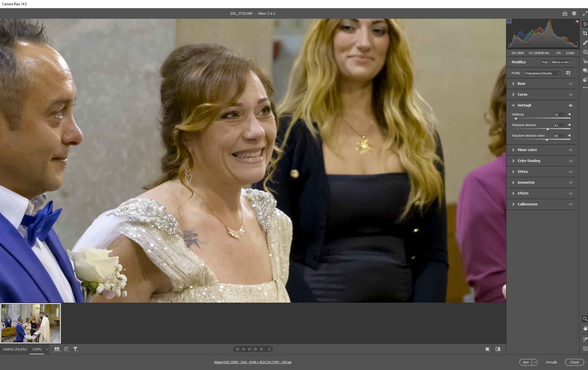Expand the Color Grading panel
588x370 pixels.
(513, 161)
